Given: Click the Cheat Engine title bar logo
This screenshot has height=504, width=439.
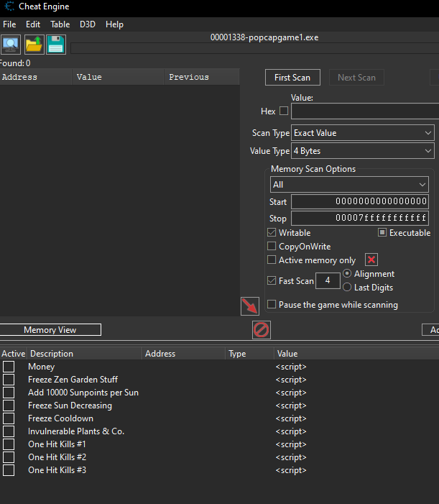Looking at the screenshot, I should tap(8, 6).
